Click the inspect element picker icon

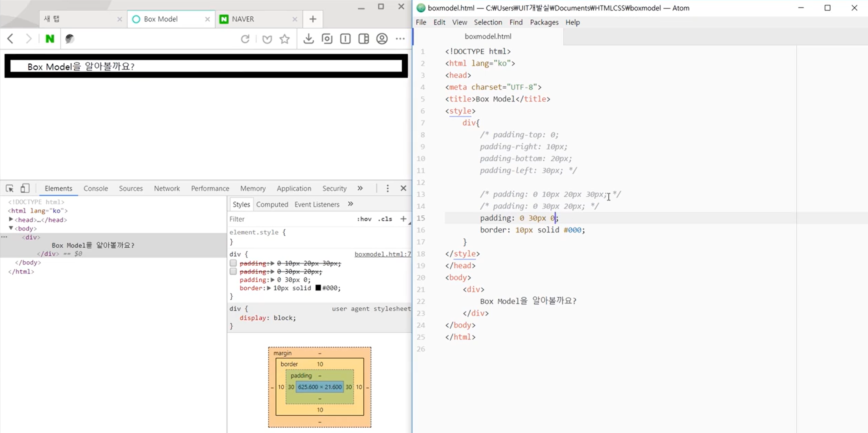(x=9, y=188)
